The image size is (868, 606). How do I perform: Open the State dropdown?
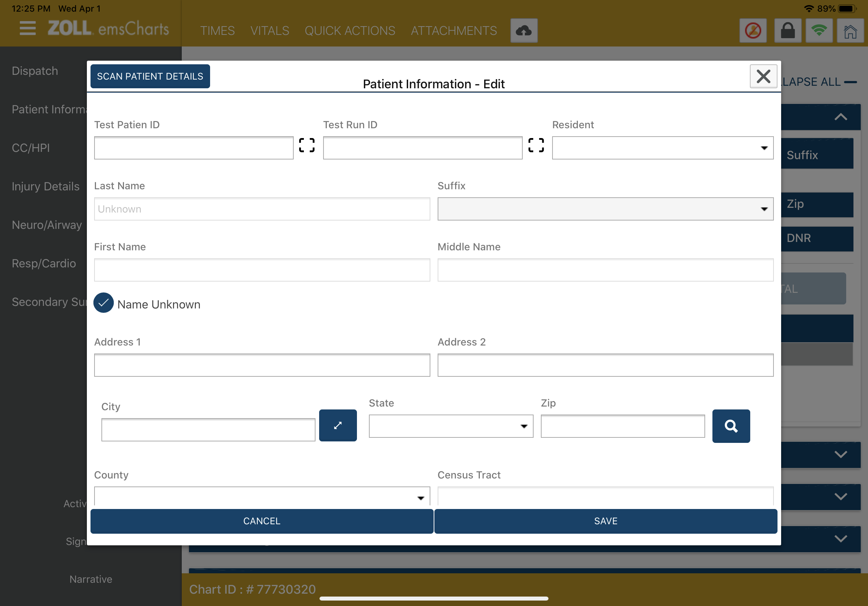451,426
